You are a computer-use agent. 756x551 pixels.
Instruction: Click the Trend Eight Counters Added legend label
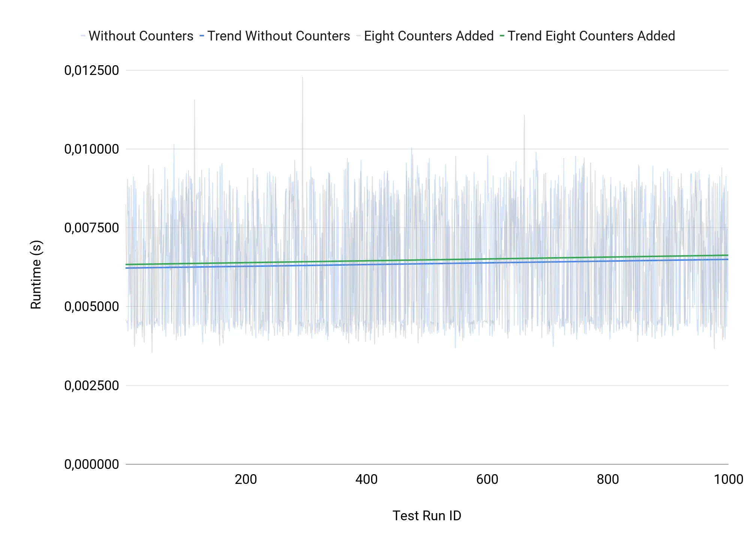[591, 36]
